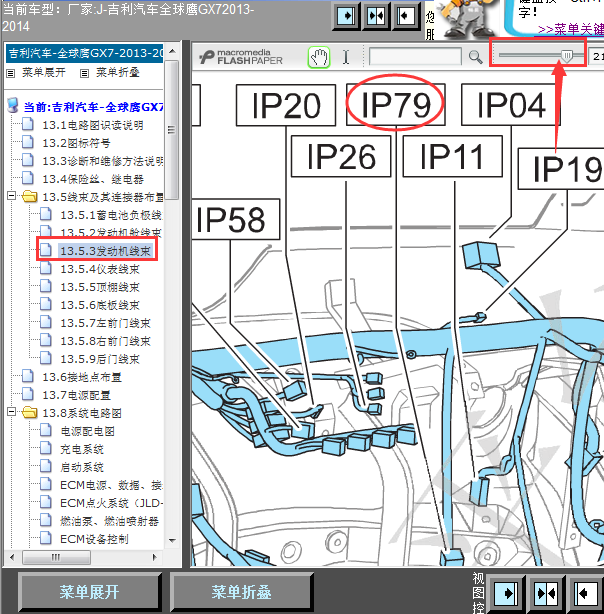Click the IP79 connector label in diagram
This screenshot has width=604, height=614.
396,105
